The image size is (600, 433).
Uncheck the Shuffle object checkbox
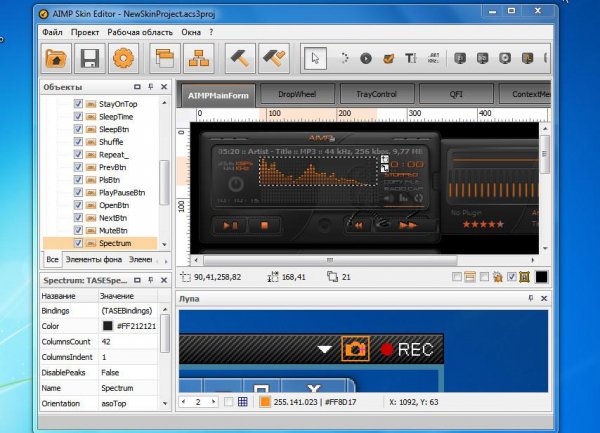(78, 142)
